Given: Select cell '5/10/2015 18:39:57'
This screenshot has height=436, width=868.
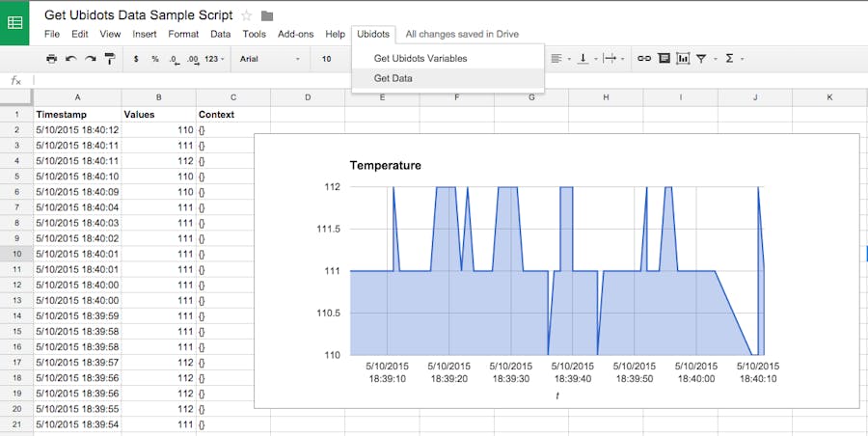Looking at the screenshot, I should pos(77,363).
